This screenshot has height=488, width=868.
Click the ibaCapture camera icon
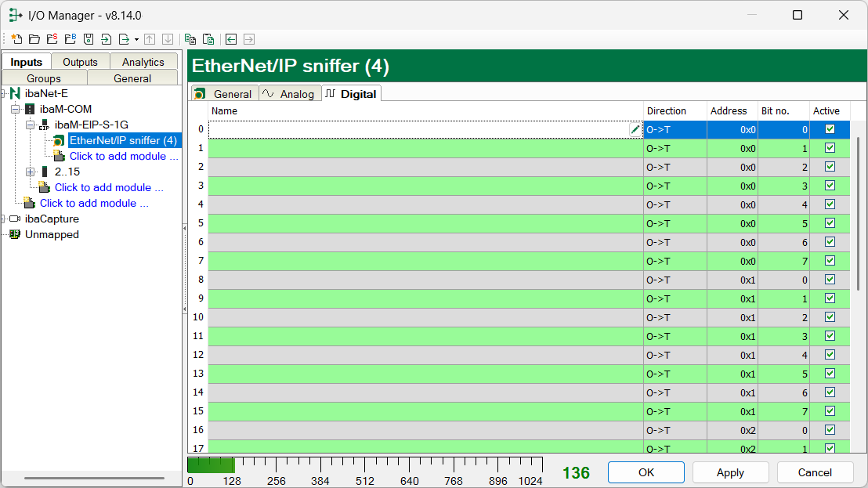coord(15,219)
